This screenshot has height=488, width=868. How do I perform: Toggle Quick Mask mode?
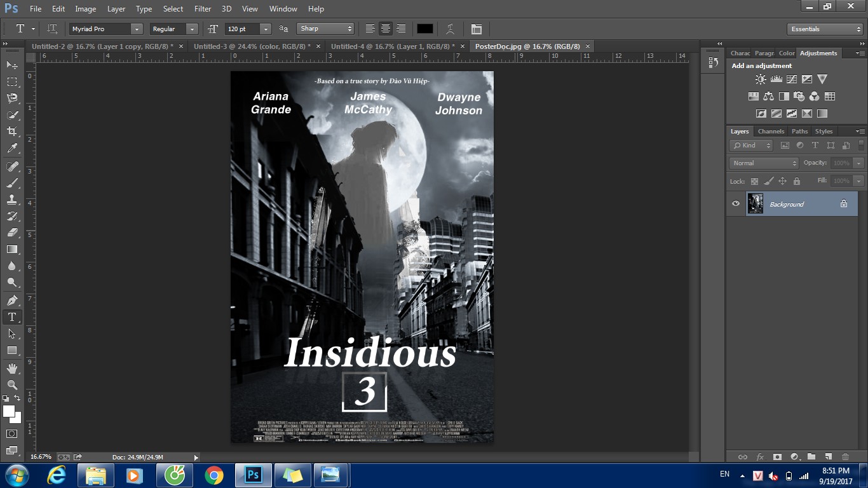(x=12, y=433)
